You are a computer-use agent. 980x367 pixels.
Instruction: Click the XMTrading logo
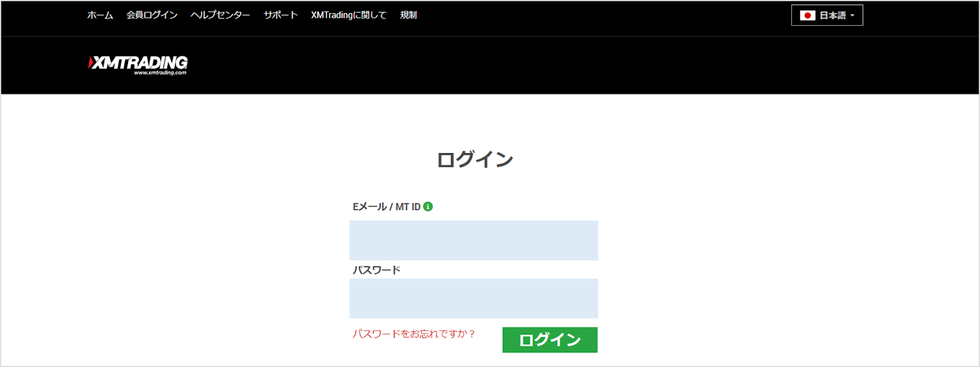click(x=138, y=64)
